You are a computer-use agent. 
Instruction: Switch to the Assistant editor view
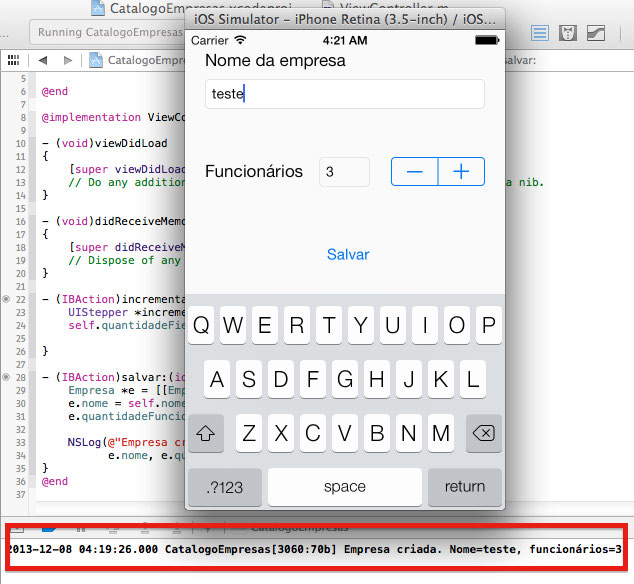(568, 32)
